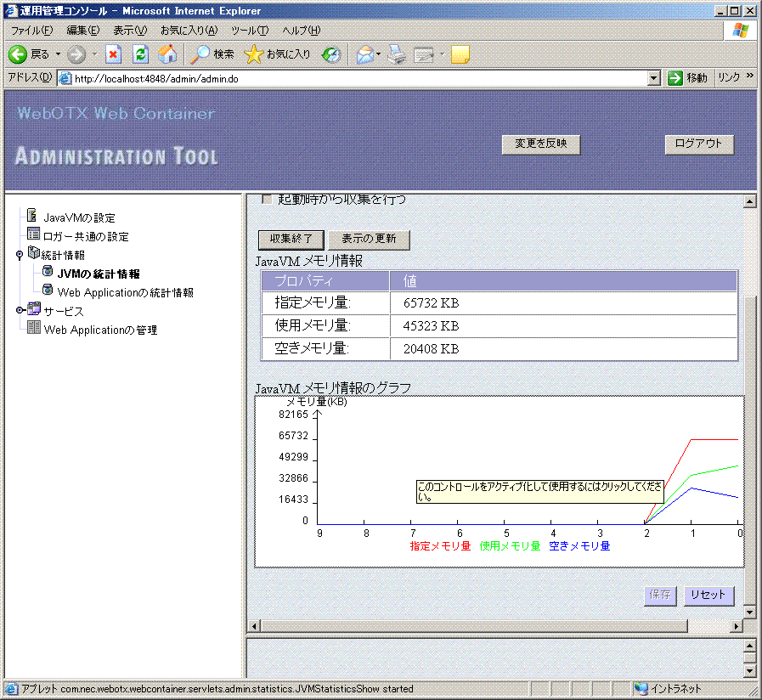This screenshot has width=762, height=700.
Task: Select JavaVMの設定 tree item
Action: tap(80, 217)
